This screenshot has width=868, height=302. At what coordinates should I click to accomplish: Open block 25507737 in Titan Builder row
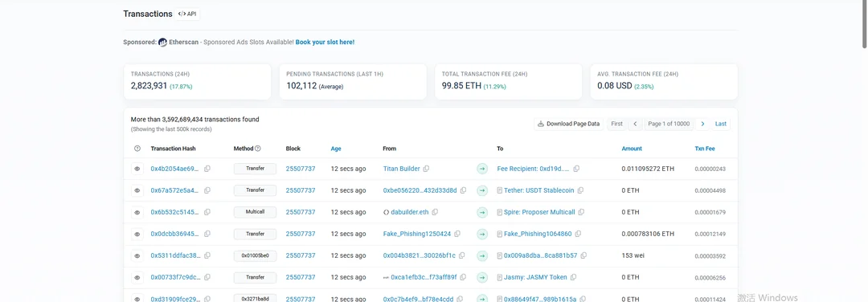(301, 169)
